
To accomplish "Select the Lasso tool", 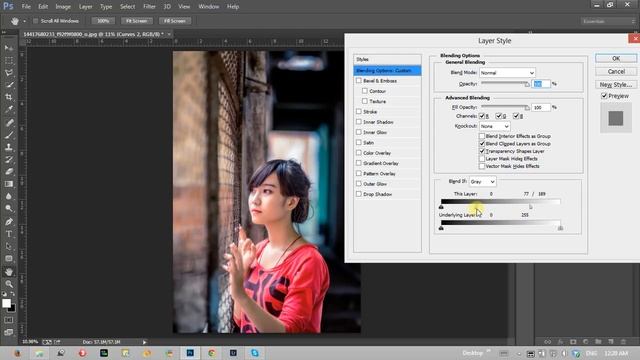I will click(x=9, y=73).
